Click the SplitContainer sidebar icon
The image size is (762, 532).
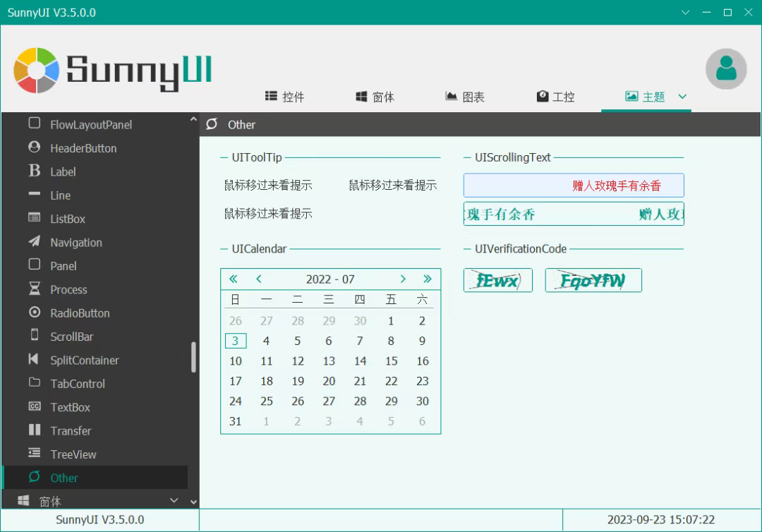tap(34, 360)
